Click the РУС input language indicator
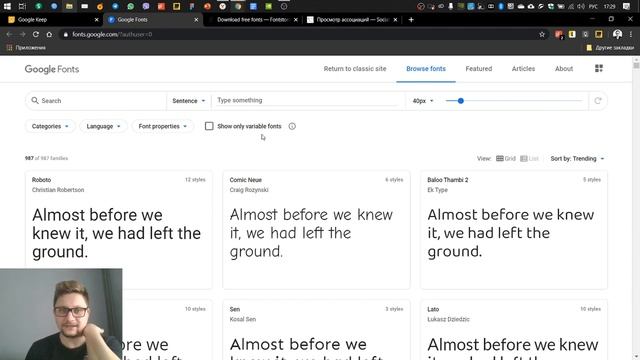The height and width of the screenshot is (360, 640). pyautogui.click(x=593, y=6)
